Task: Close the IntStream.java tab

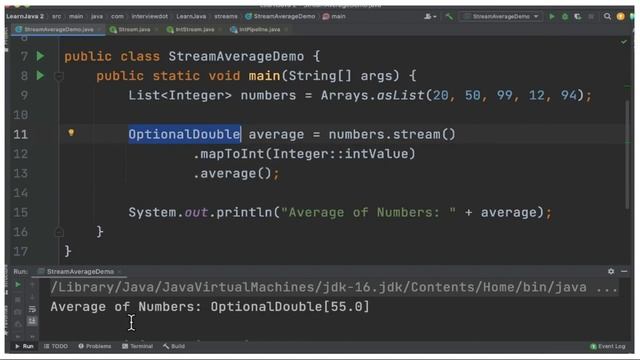Action: (x=220, y=29)
